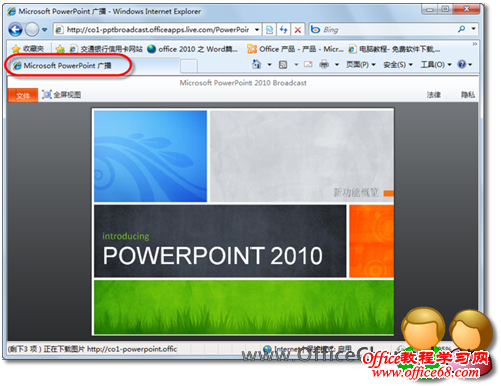This screenshot has width=501, height=387.
Task: Open the 工具(O) menu
Action: 436,65
